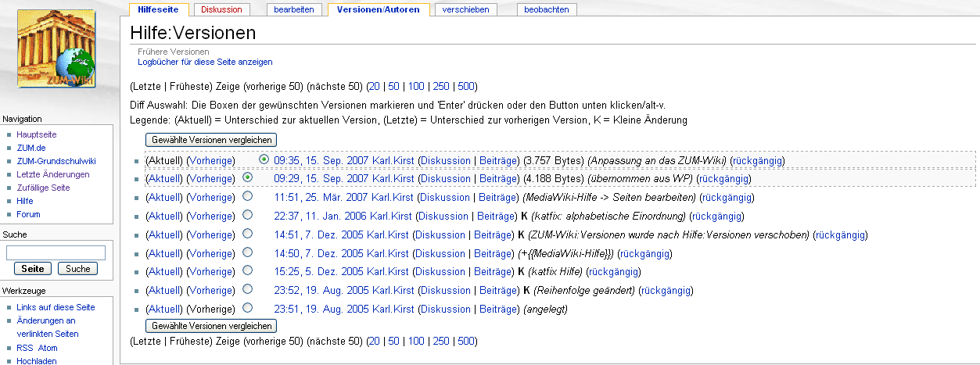Image resolution: width=980 pixels, height=365 pixels.
Task: Focus the search input field
Action: click(56, 252)
